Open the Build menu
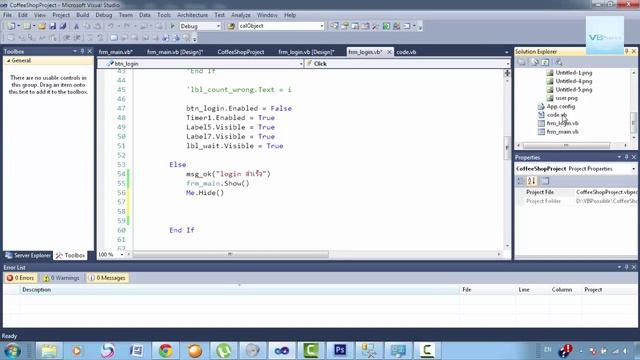Image resolution: width=640 pixels, height=360 pixels. coord(82,15)
